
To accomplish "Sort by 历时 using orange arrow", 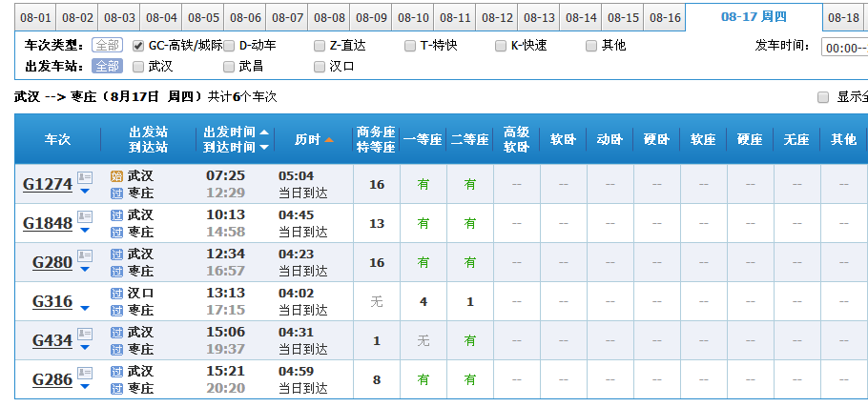I will [x=329, y=140].
